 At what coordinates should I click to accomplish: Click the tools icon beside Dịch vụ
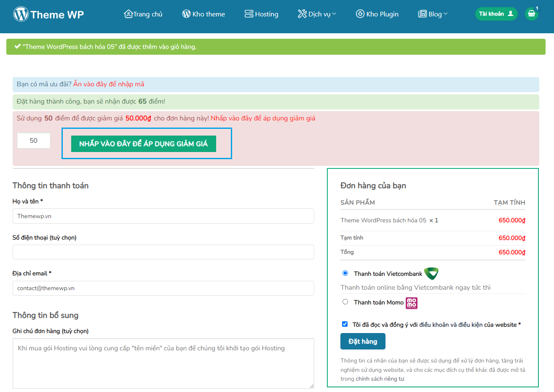tap(302, 14)
